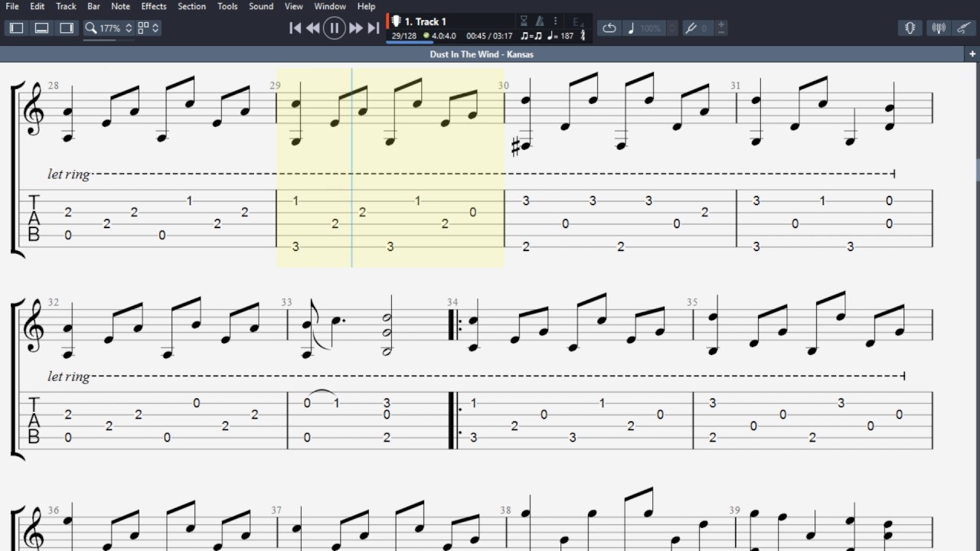Toggle the count-in hourglass icon
Viewport: 980px width, 551px height.
point(524,21)
